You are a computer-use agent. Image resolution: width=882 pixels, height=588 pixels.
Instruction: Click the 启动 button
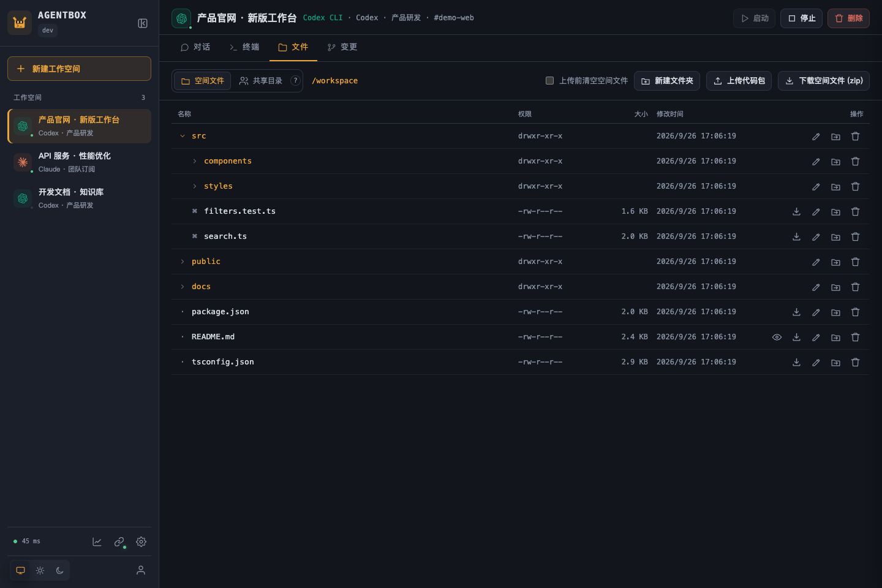[x=755, y=18]
